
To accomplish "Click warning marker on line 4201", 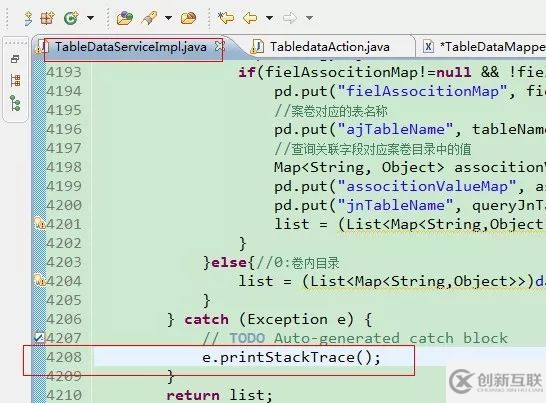I will 39,223.
